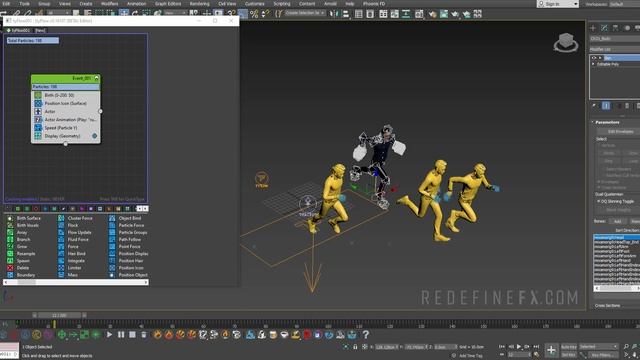This screenshot has height=360, width=640.
Task: Open the Rendering menu
Action: pyautogui.click(x=199, y=4)
